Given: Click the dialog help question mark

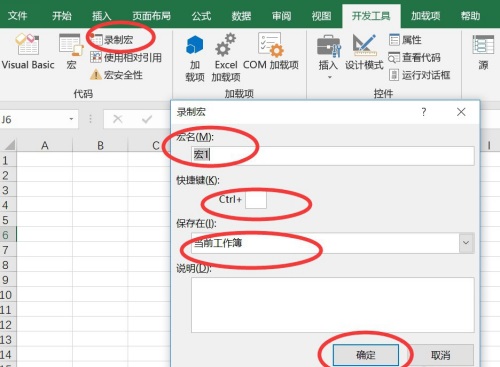Looking at the screenshot, I should [423, 112].
